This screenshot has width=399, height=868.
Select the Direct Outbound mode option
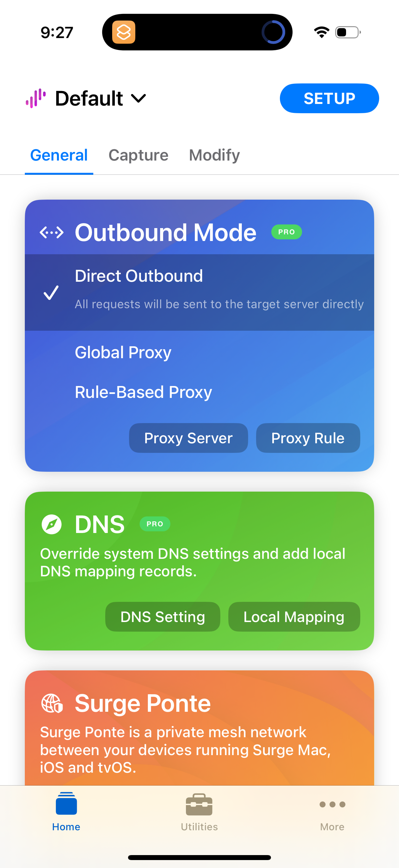pos(199,292)
